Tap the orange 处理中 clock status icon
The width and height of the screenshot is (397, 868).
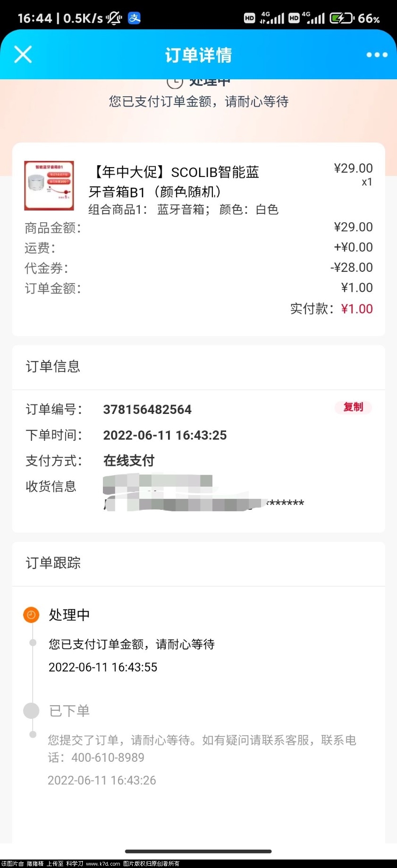tap(31, 615)
